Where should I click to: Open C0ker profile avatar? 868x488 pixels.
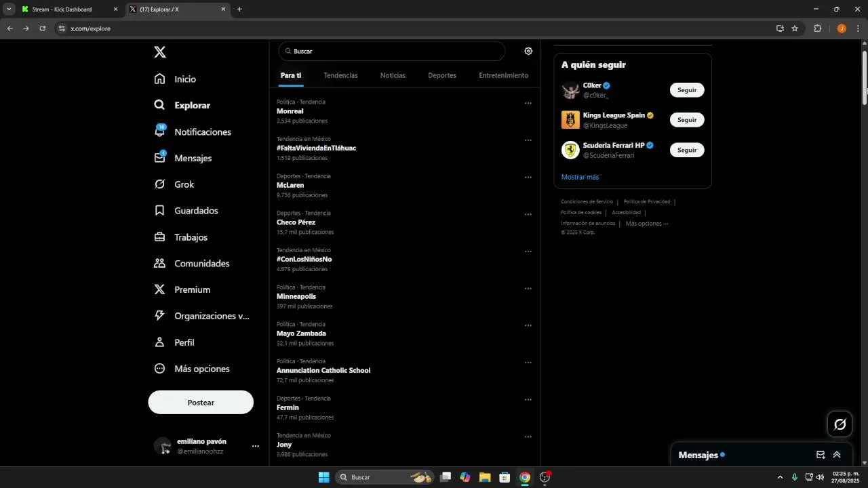coord(570,90)
